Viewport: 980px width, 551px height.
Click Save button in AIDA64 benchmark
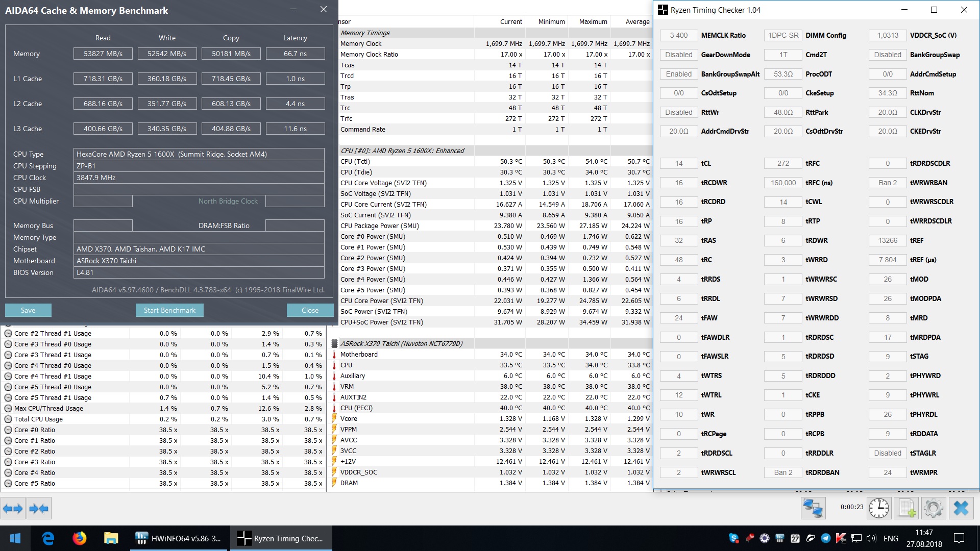click(x=28, y=310)
